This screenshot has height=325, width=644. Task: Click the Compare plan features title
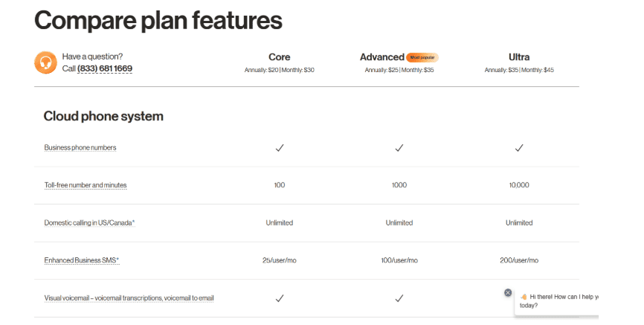158,21
